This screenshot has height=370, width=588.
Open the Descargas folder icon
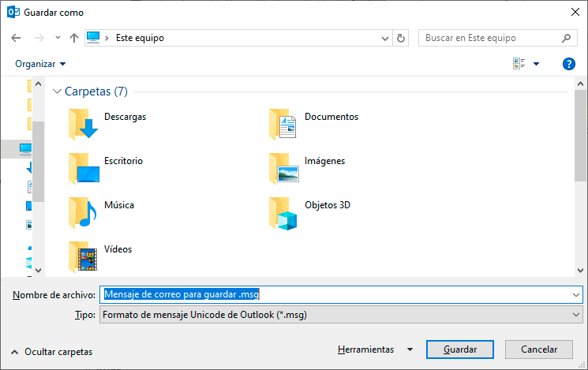coord(83,122)
